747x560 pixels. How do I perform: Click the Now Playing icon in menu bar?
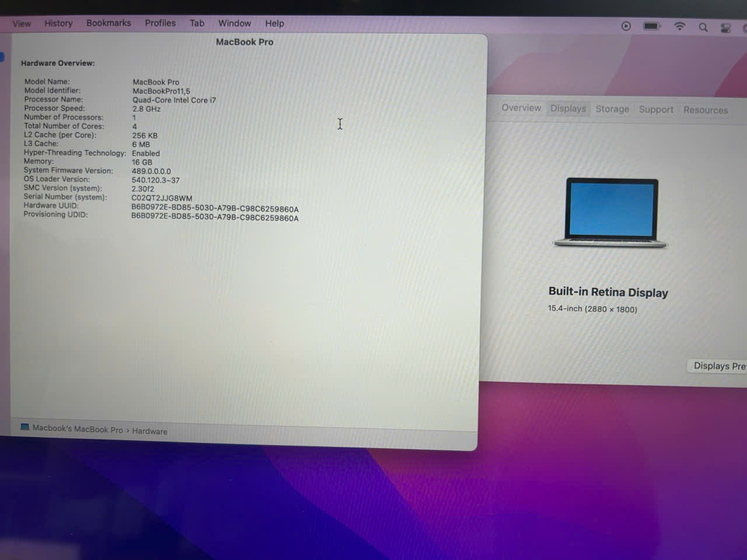click(626, 26)
